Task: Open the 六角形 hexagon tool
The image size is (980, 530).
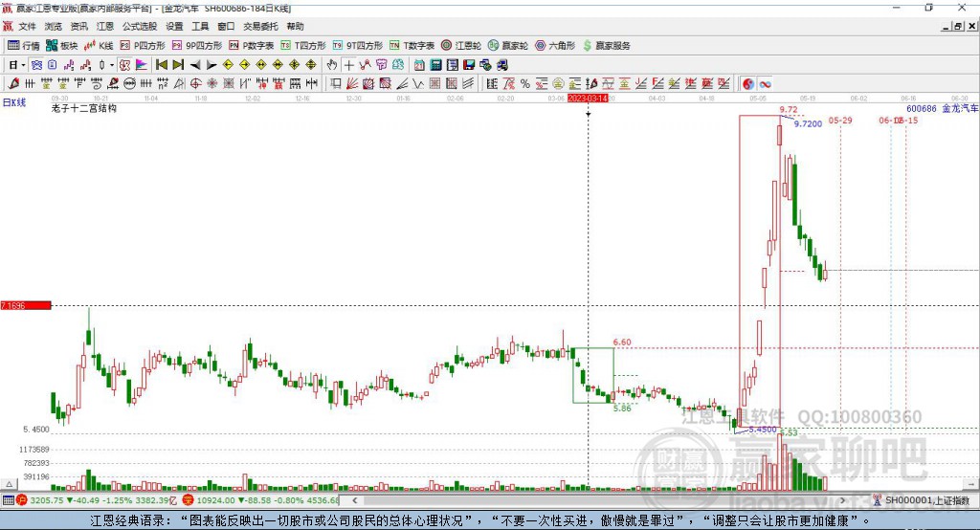Action: coord(555,46)
